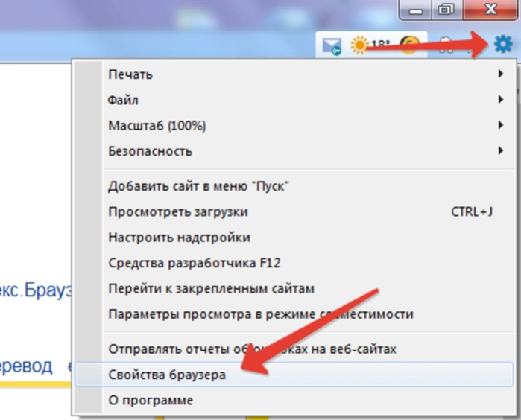This screenshot has width=521, height=420.
Task: Expand the Безопасность submenu arrow
Action: [x=500, y=150]
